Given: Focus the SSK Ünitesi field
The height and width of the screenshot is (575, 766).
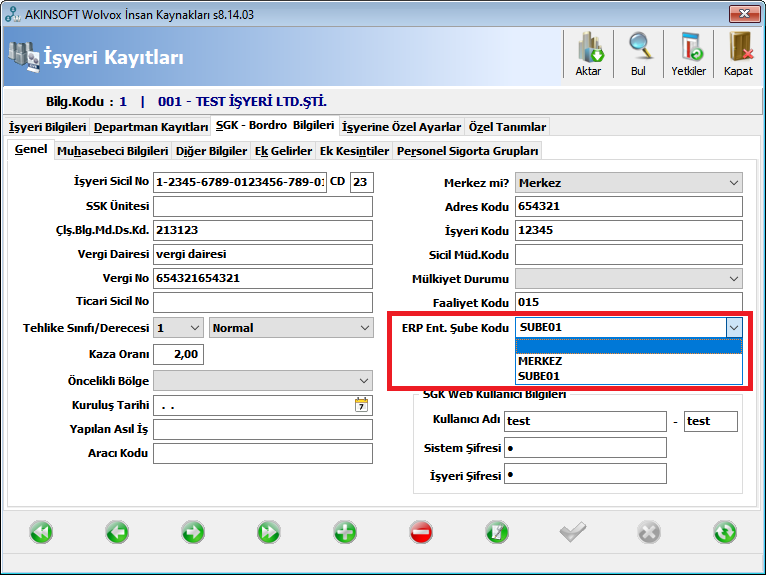Looking at the screenshot, I should pyautogui.click(x=263, y=206).
